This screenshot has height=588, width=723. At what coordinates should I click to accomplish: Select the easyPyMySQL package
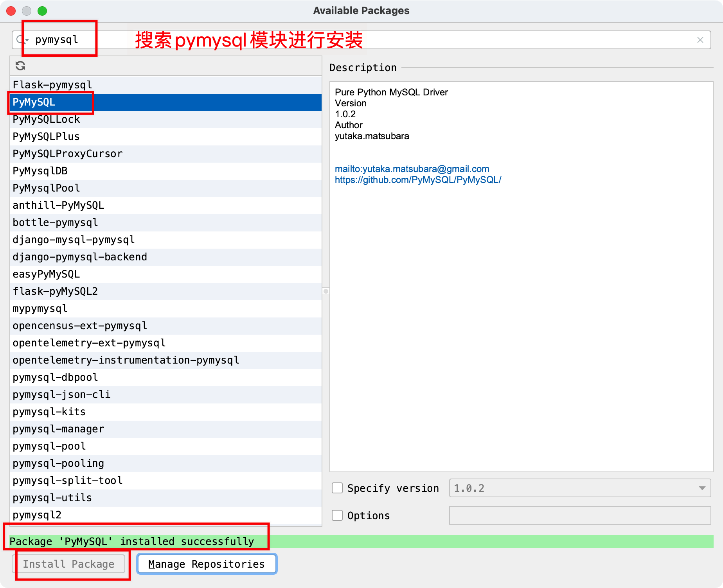coord(166,274)
